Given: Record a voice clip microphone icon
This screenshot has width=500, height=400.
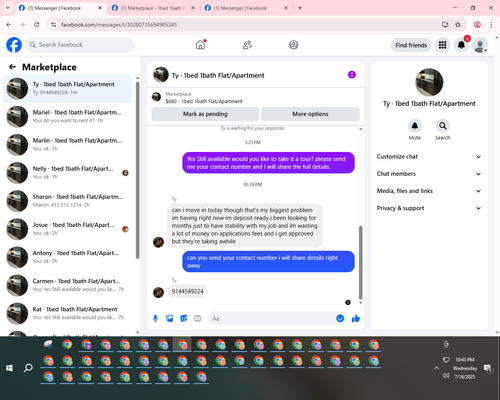Looking at the screenshot, I should point(155,319).
